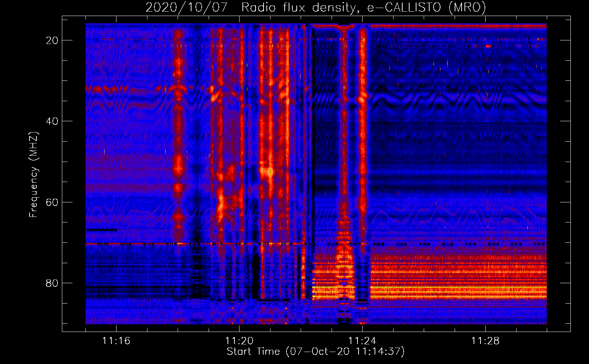Image resolution: width=589 pixels, height=364 pixels.
Task: Click the '11:24' time tick label
Action: pos(363,341)
